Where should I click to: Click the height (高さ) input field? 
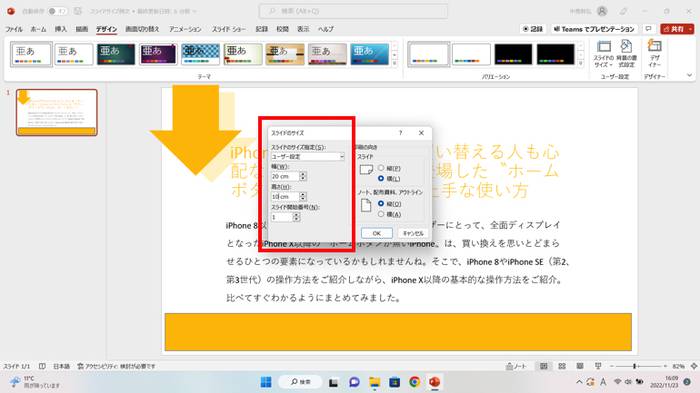(x=285, y=196)
